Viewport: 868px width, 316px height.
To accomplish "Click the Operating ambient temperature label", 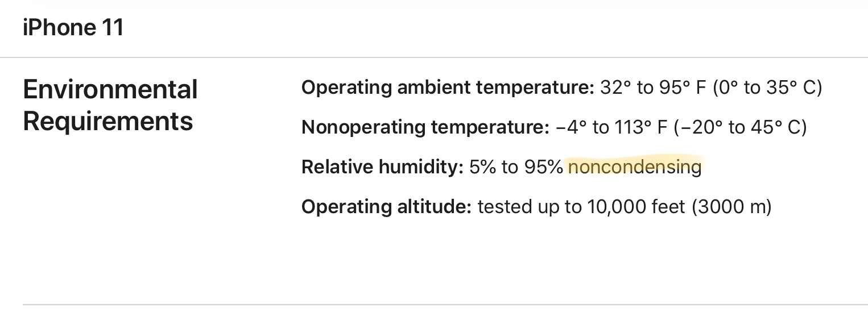I will (448, 88).
